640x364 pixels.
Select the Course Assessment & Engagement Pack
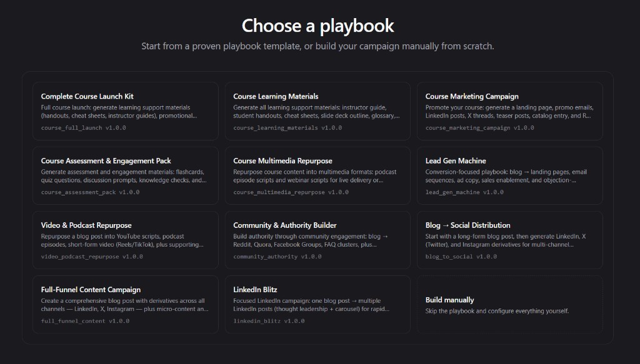pyautogui.click(x=125, y=175)
